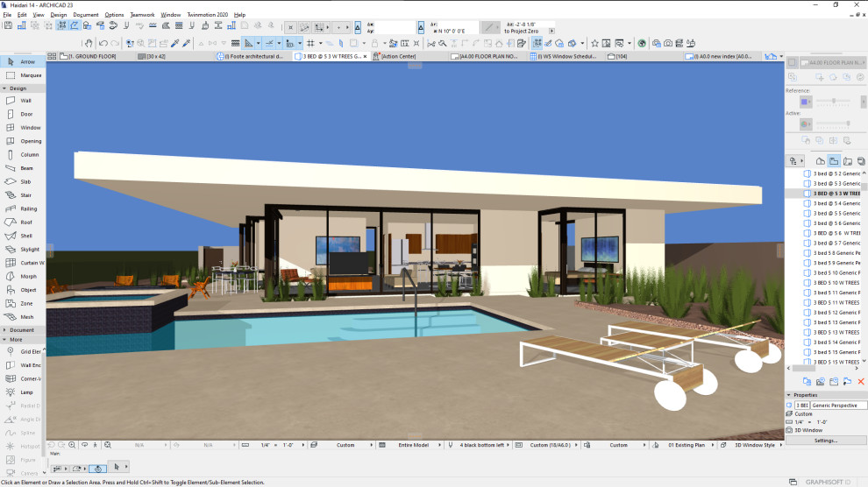Toggle the grid snap button
Screen dimensions: 868x487
pos(310,43)
